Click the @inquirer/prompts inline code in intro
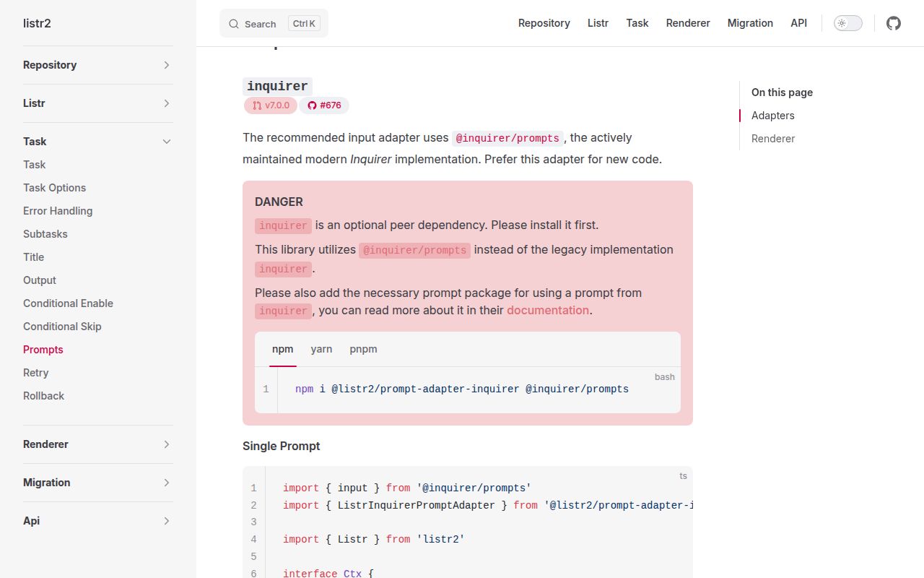The width and height of the screenshot is (924, 578). click(507, 138)
